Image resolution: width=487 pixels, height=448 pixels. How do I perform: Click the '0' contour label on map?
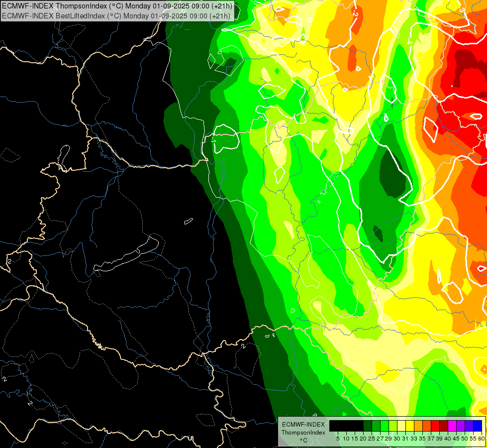[220, 52]
